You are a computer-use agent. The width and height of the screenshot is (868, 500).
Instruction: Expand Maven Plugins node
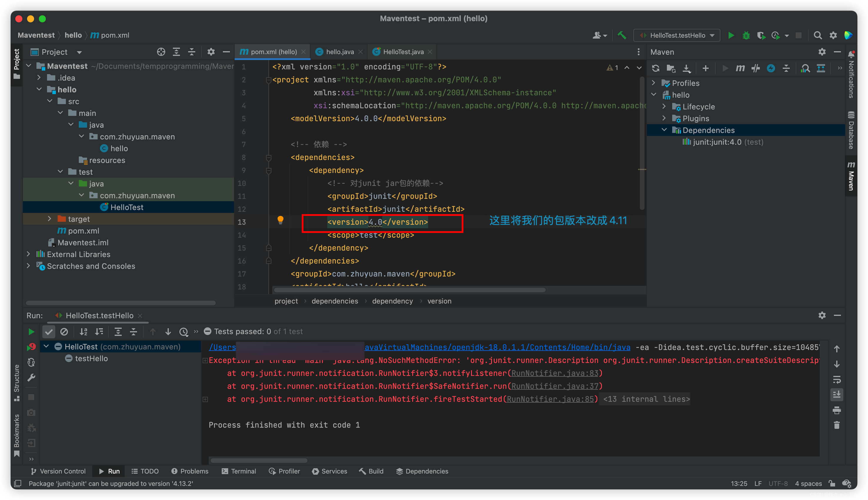coord(664,118)
